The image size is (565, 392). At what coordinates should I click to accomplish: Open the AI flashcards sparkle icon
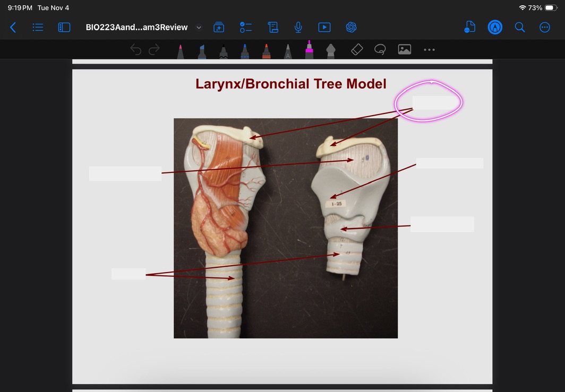tap(219, 28)
